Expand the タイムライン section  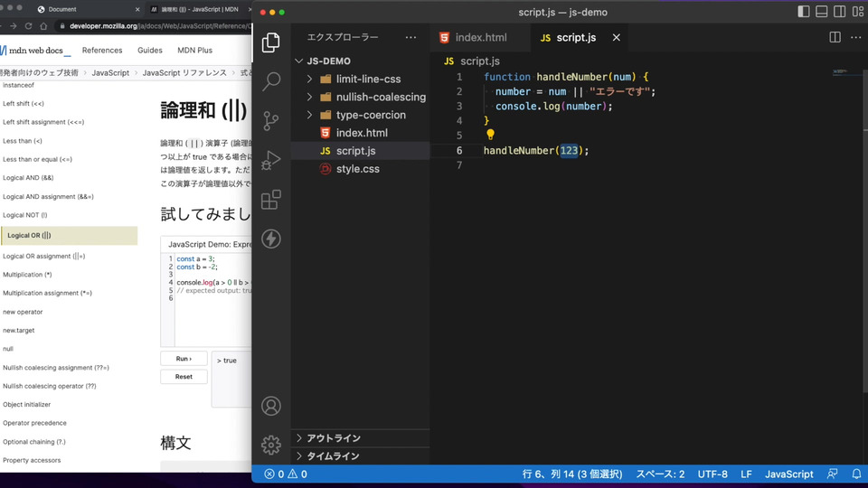(x=360, y=455)
